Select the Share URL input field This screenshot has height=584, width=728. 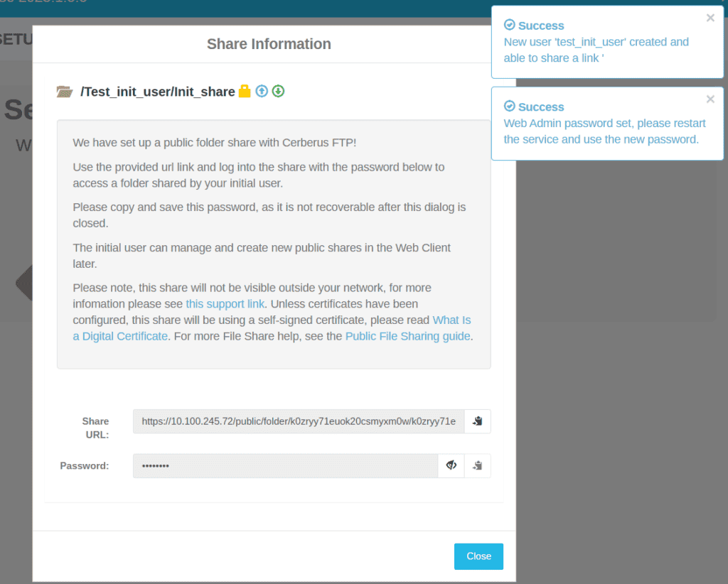[x=299, y=421]
